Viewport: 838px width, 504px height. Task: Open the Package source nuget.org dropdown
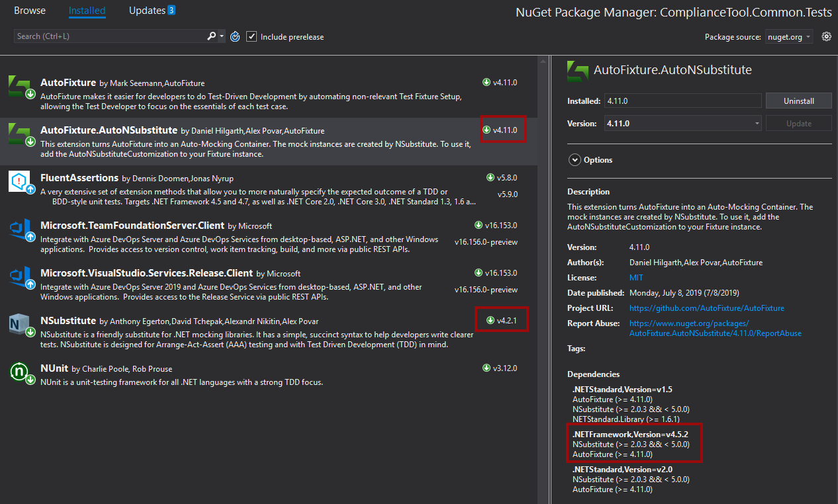coord(790,37)
